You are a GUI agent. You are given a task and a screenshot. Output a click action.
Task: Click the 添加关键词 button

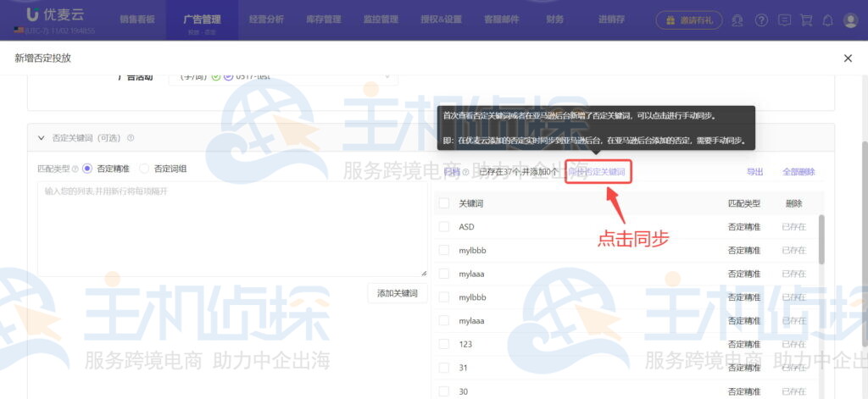click(398, 293)
